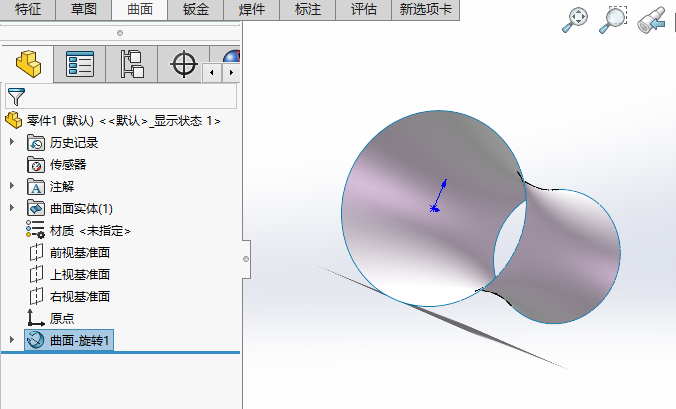Select the 右视基准面 plane

point(80,297)
